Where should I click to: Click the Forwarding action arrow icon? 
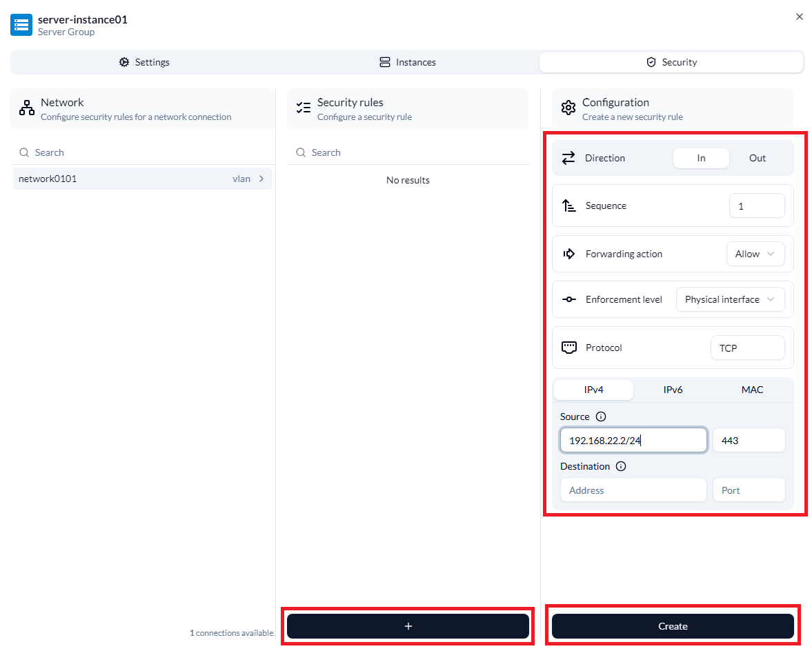coord(569,254)
